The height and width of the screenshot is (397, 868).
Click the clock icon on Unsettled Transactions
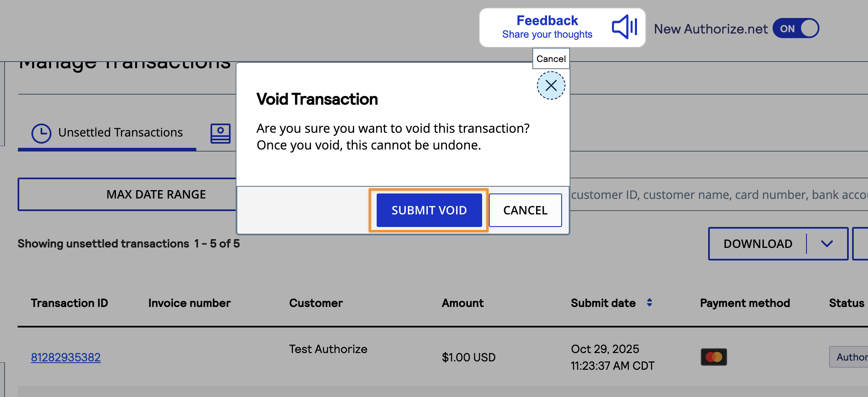pyautogui.click(x=41, y=133)
